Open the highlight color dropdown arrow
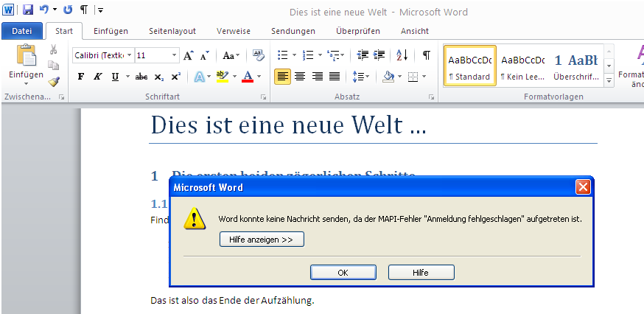This screenshot has height=314, width=644. (x=235, y=77)
